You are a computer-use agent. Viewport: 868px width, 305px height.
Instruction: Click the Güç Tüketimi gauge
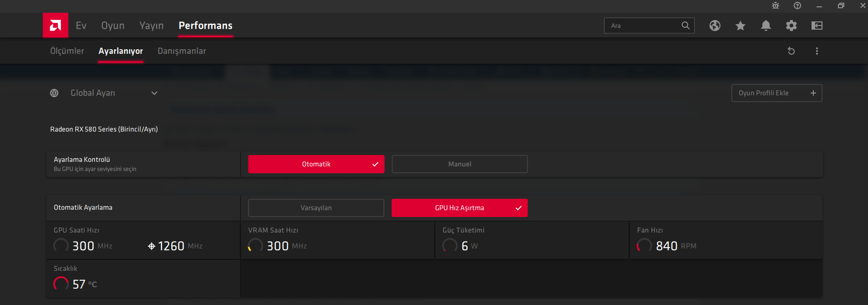[450, 246]
